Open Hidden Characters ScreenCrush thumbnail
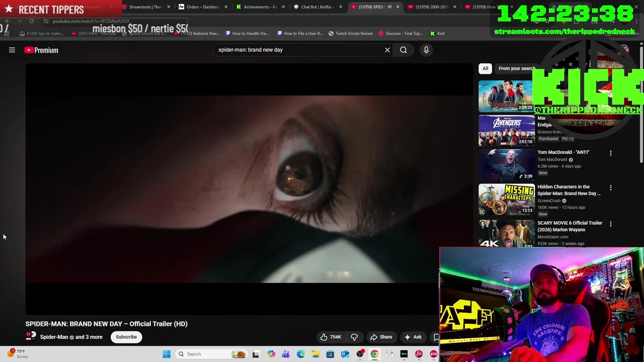The width and height of the screenshot is (644, 362). (506, 200)
